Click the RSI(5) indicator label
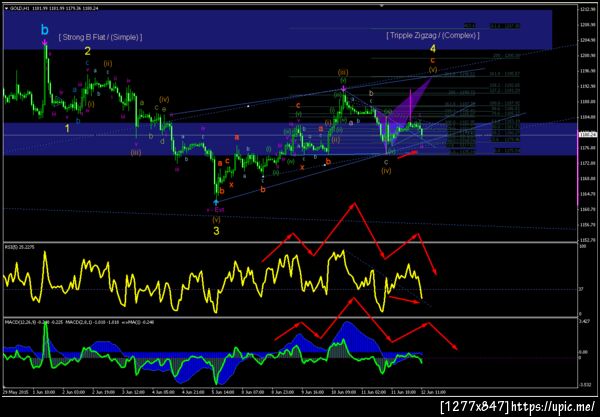Screen dimensions: 600x417 (20, 248)
